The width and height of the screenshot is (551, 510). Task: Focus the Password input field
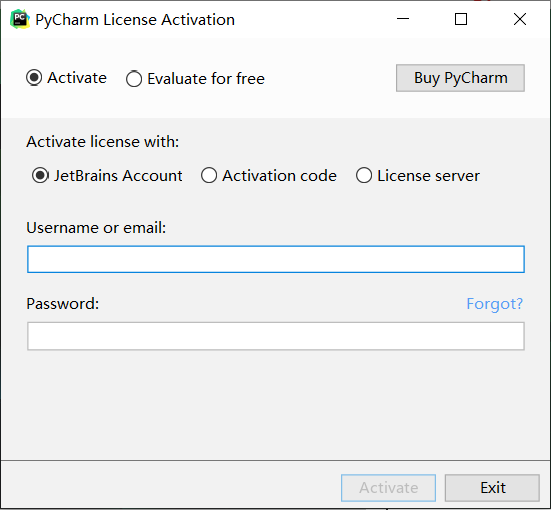pos(276,336)
